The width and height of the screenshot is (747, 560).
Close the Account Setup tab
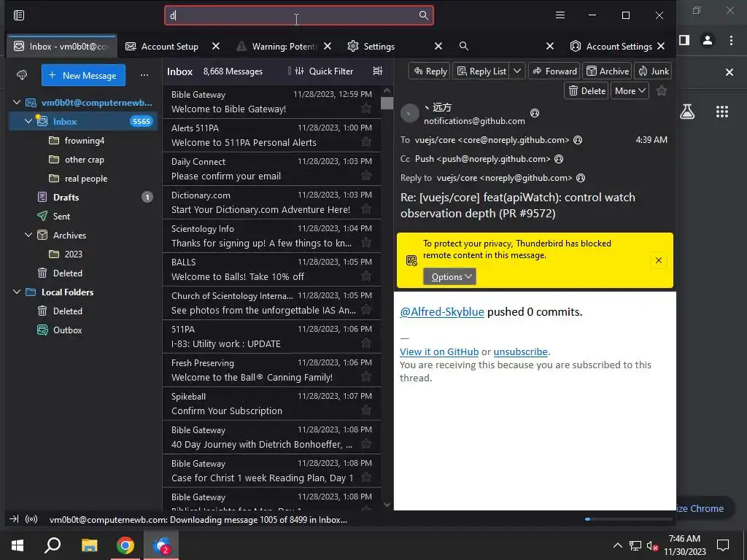(x=216, y=46)
